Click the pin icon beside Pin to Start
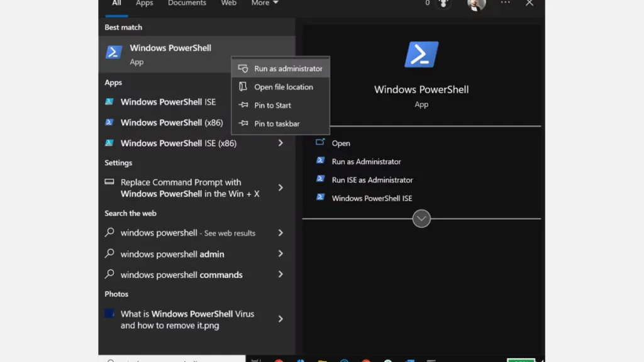Screen dimensions: 644x362 (243, 105)
